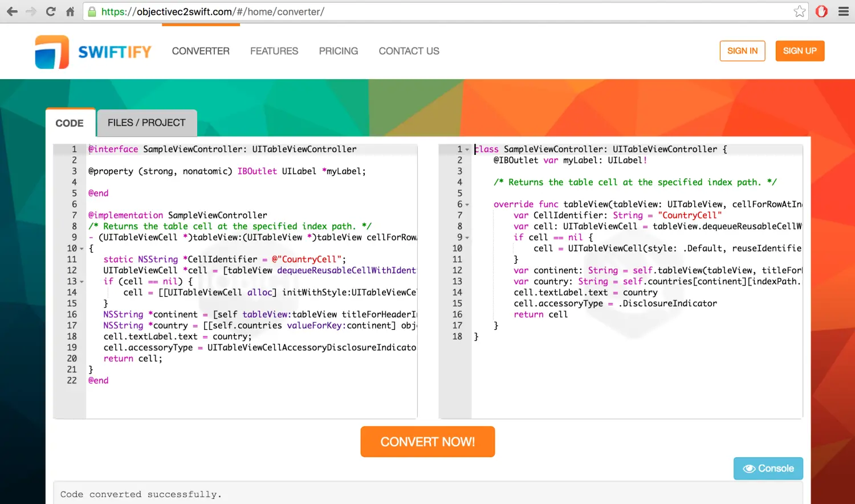Collapse Swift function fold at line 6
855x504 pixels.
467,205
